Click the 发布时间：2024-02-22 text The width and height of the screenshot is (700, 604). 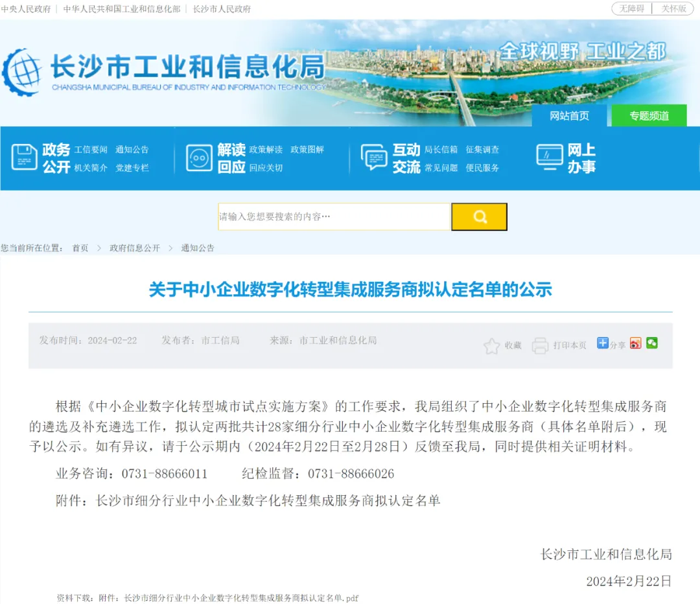88,341
